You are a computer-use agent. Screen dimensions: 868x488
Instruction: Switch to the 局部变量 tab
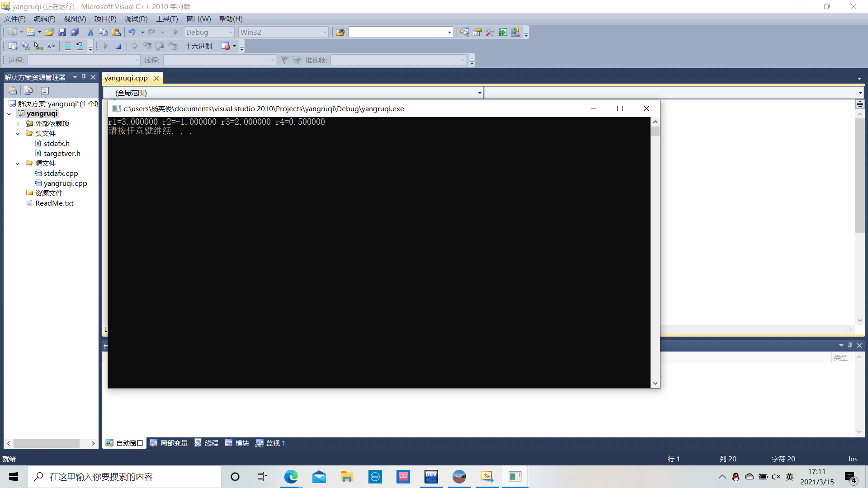pos(169,443)
